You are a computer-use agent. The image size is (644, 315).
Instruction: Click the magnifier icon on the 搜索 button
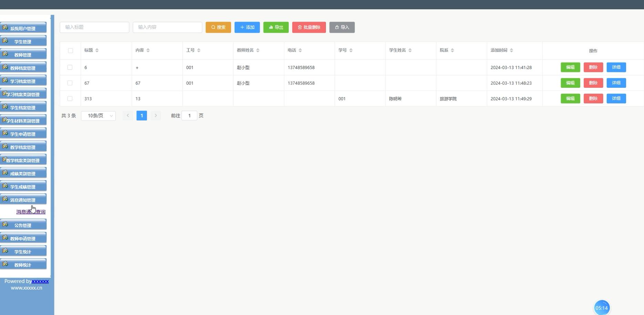(x=214, y=27)
